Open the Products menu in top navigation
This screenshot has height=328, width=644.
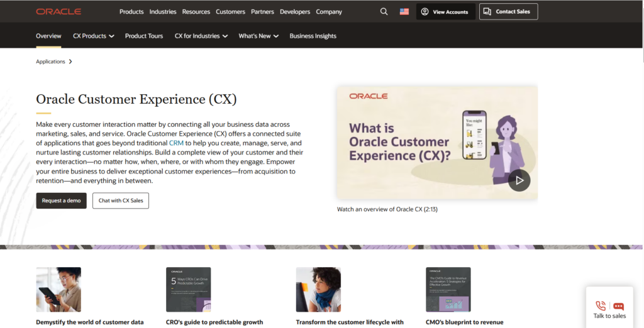131,11
